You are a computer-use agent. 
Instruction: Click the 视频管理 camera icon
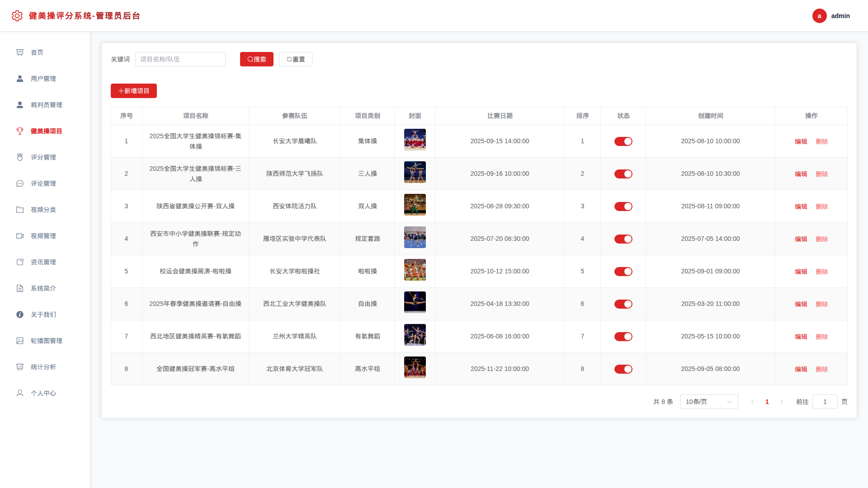pyautogui.click(x=20, y=236)
